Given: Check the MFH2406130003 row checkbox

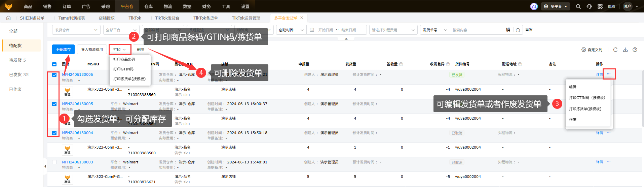Looking at the screenshot, I should coord(54,162).
